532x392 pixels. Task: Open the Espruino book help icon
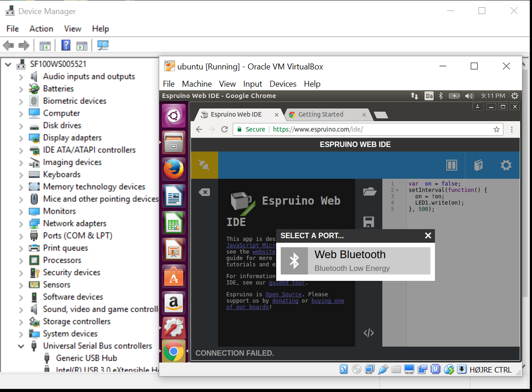478,165
